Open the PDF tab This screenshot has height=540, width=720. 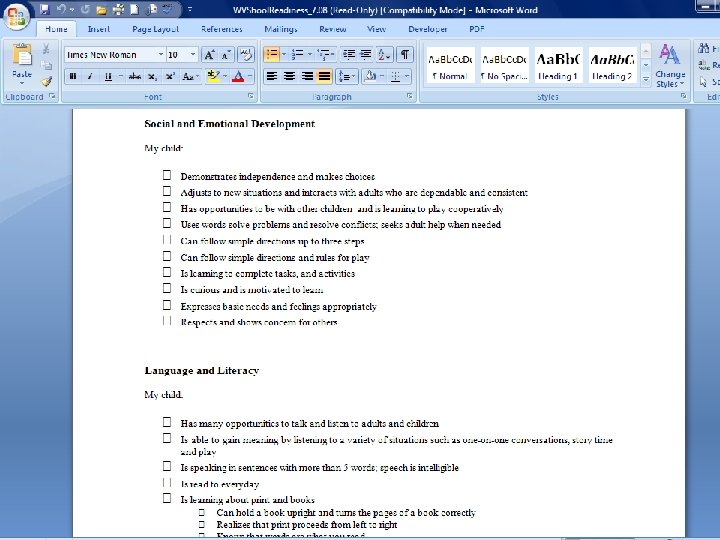477,29
